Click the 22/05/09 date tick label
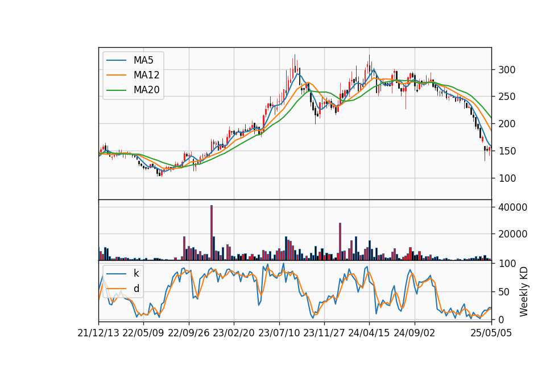546x392 pixels. [x=143, y=333]
